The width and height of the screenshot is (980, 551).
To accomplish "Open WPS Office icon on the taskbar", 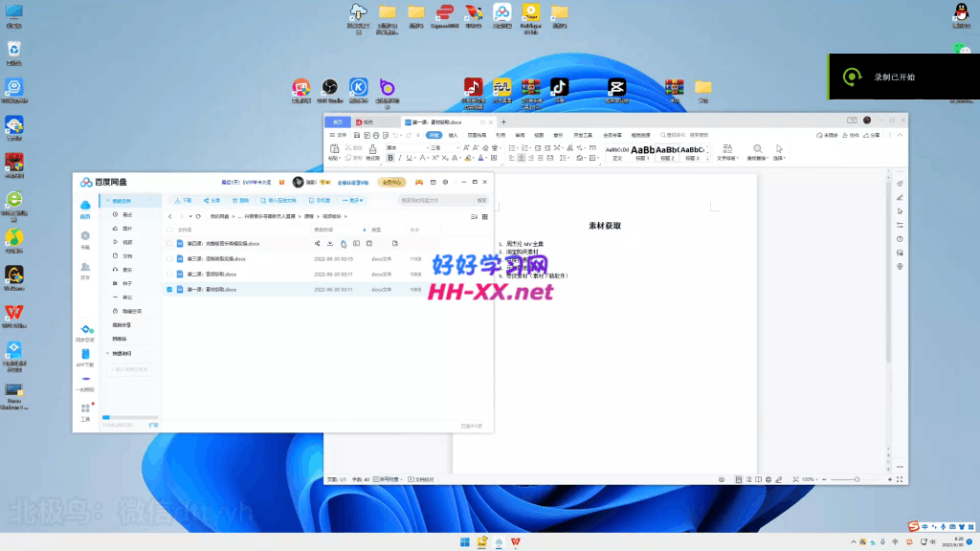I will (x=516, y=542).
